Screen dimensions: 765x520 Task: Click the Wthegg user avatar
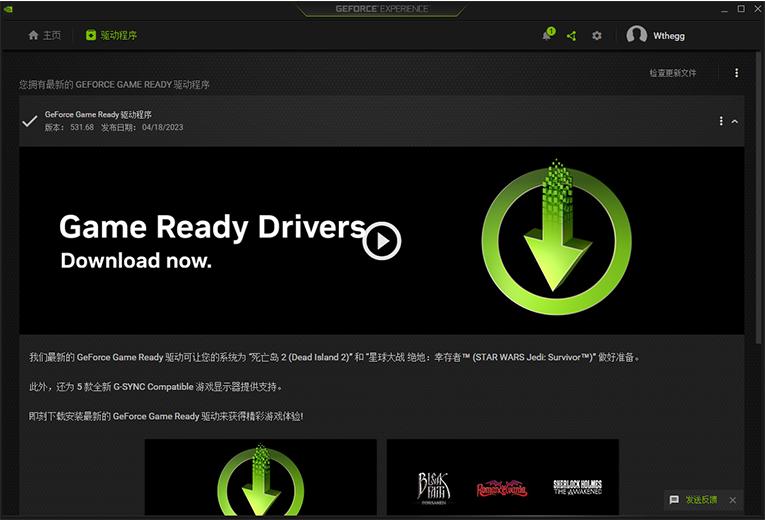pyautogui.click(x=636, y=35)
